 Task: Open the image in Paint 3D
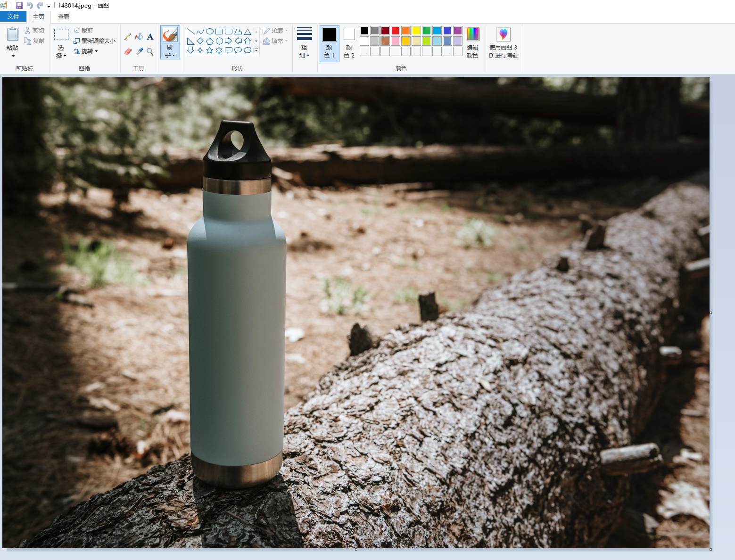[504, 43]
